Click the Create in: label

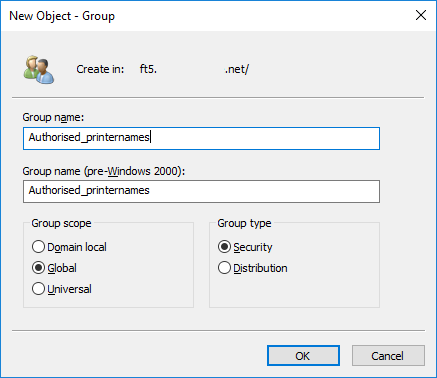(100, 69)
